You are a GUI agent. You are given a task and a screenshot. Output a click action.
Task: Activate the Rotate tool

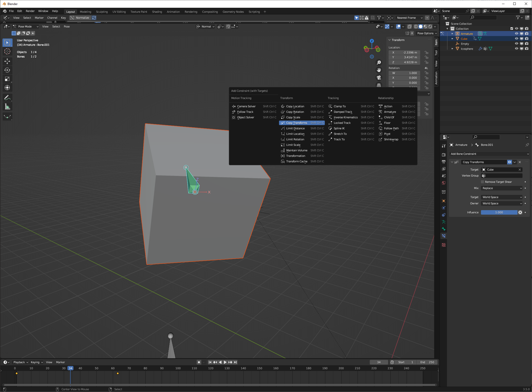pos(7,70)
